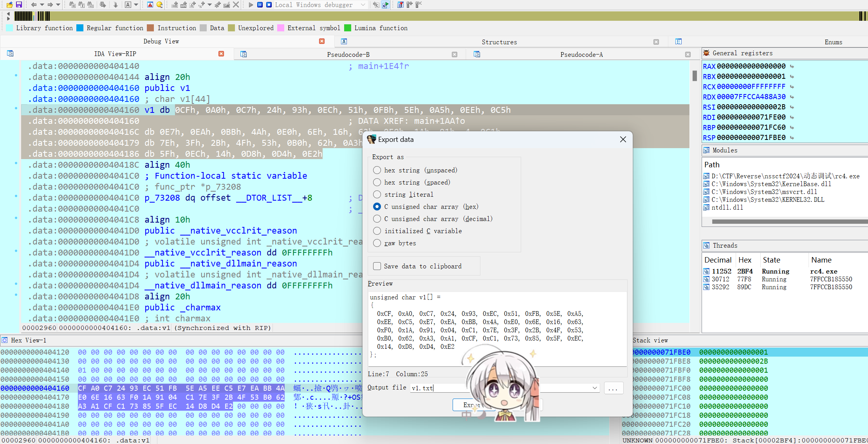
Task: Open the forward-navigation history dropdown arrow
Action: click(x=58, y=5)
